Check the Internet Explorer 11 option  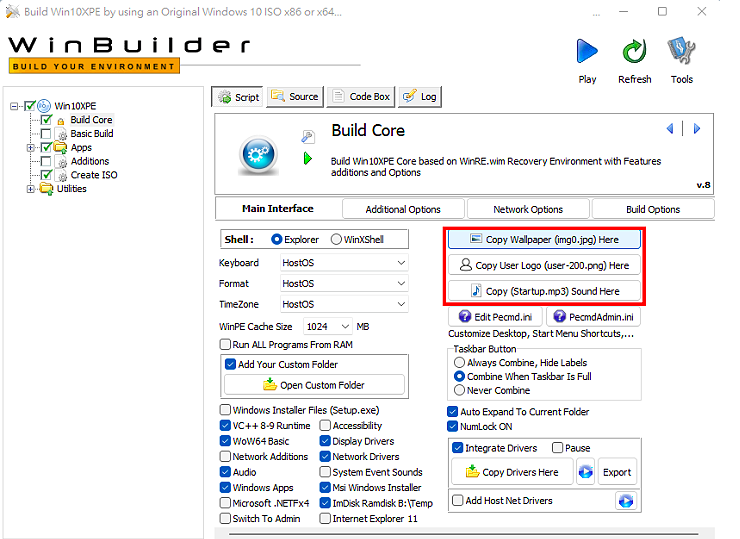coord(325,518)
